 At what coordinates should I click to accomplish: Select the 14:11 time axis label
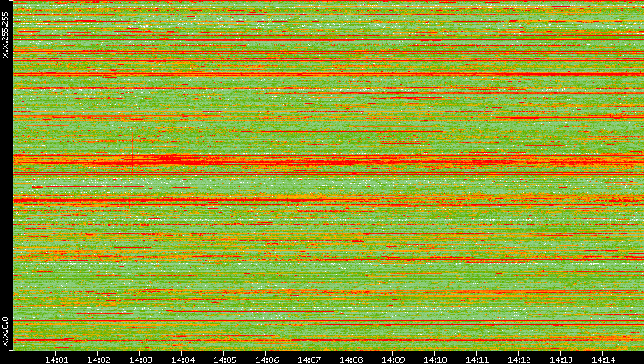[x=477, y=360]
